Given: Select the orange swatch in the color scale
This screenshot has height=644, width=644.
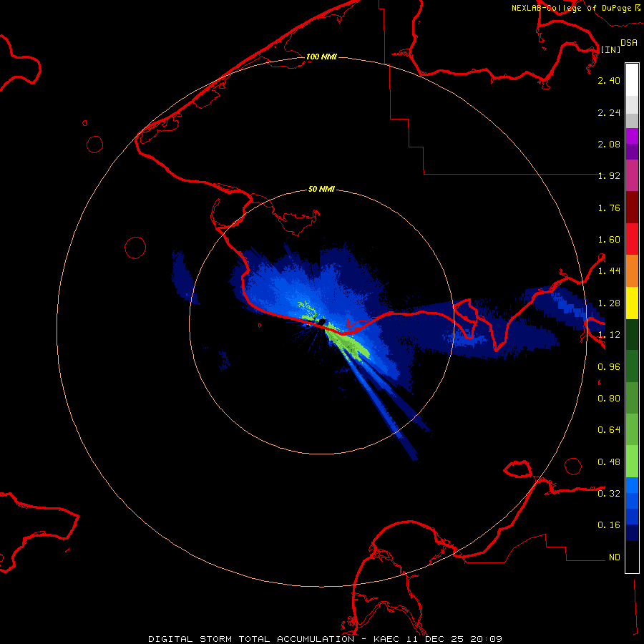Looking at the screenshot, I should click(632, 271).
